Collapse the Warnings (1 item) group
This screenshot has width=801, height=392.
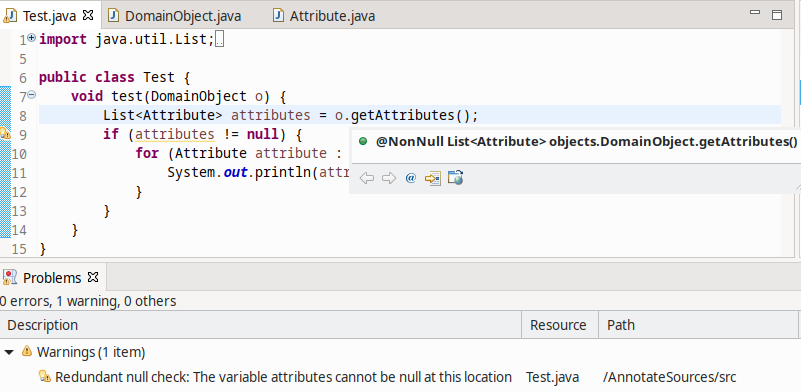click(x=9, y=353)
